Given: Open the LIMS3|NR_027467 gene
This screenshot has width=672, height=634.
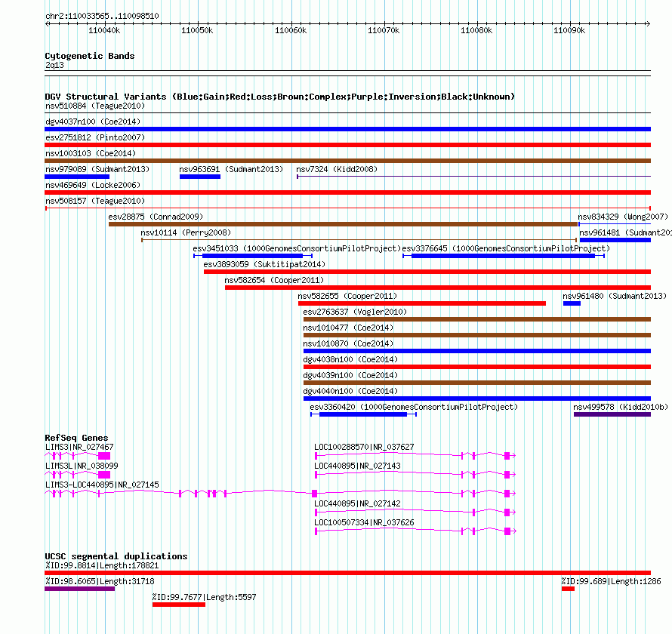Looking at the screenshot, I should click(x=78, y=456).
